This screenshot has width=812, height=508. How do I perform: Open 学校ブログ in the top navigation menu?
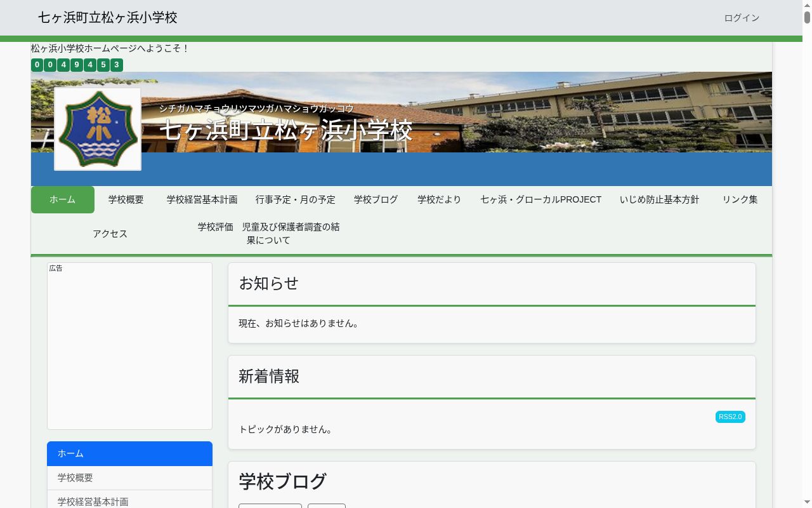(x=376, y=199)
